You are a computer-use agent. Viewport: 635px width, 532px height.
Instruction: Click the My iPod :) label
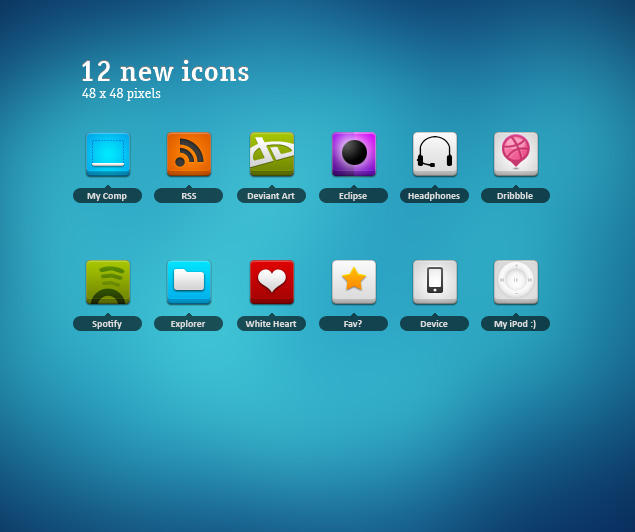(x=516, y=323)
